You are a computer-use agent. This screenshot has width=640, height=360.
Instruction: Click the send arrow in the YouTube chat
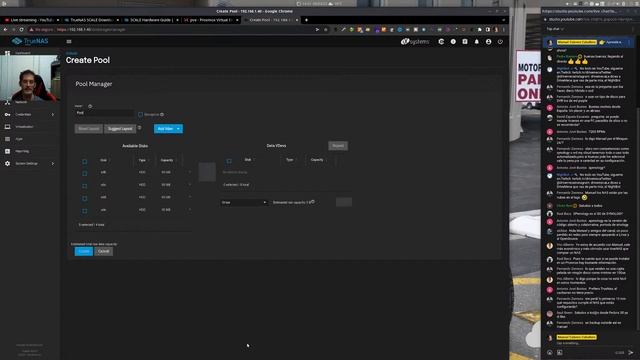pyautogui.click(x=631, y=352)
